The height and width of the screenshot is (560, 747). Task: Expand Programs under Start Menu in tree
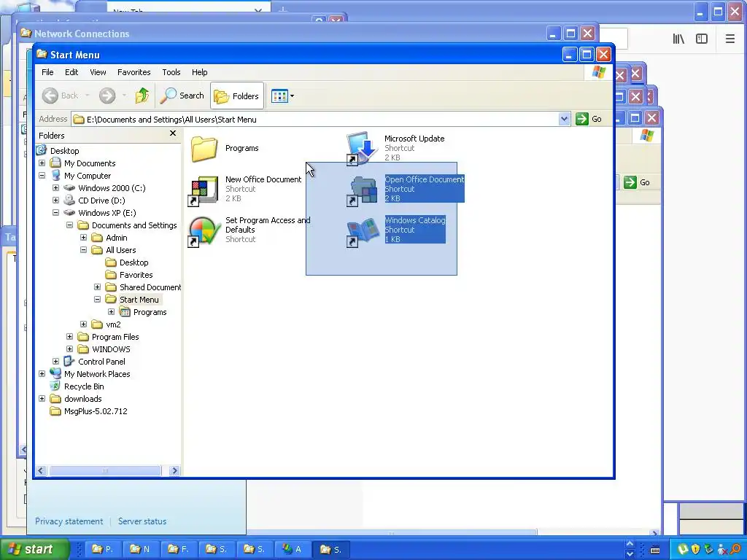(x=111, y=312)
